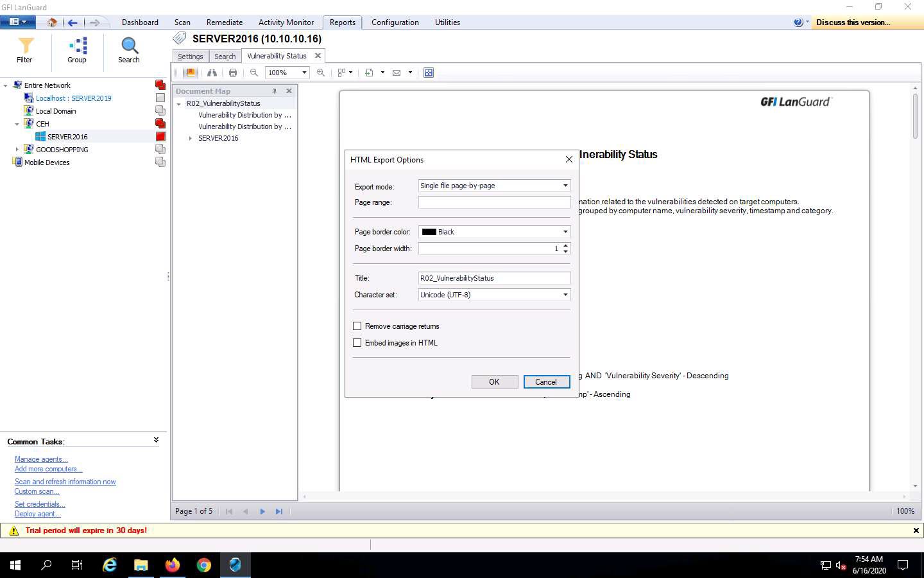
Task: Enable Embed images in HTML checkbox
Action: tap(357, 343)
